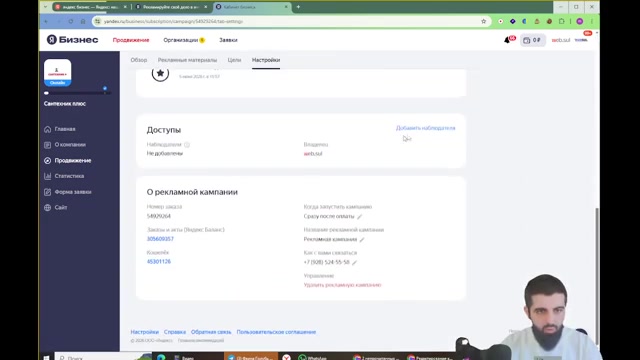Image resolution: width=640 pixels, height=360 pixels.
Task: Open footer Пользовательское соглашение link
Action: tap(276, 332)
